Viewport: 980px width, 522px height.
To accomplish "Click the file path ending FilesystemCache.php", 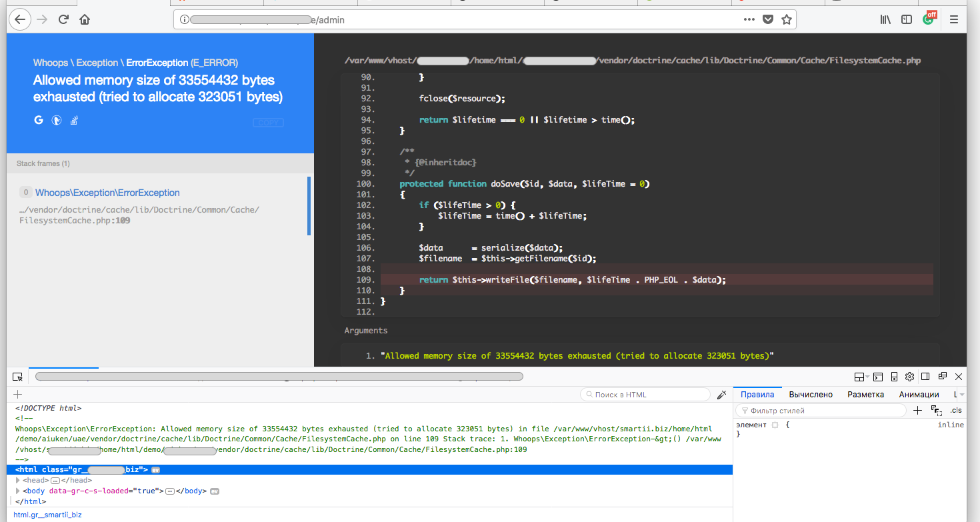I will pos(633,61).
